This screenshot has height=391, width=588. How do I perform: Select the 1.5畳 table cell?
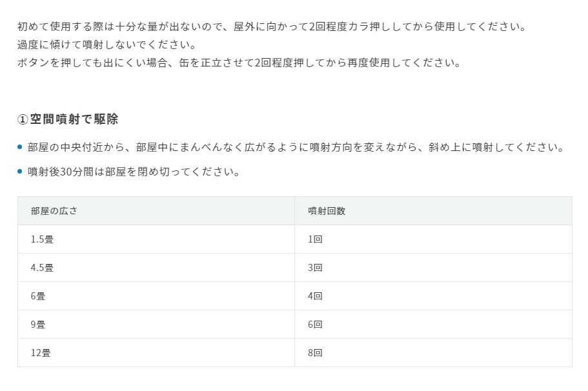[156, 239]
